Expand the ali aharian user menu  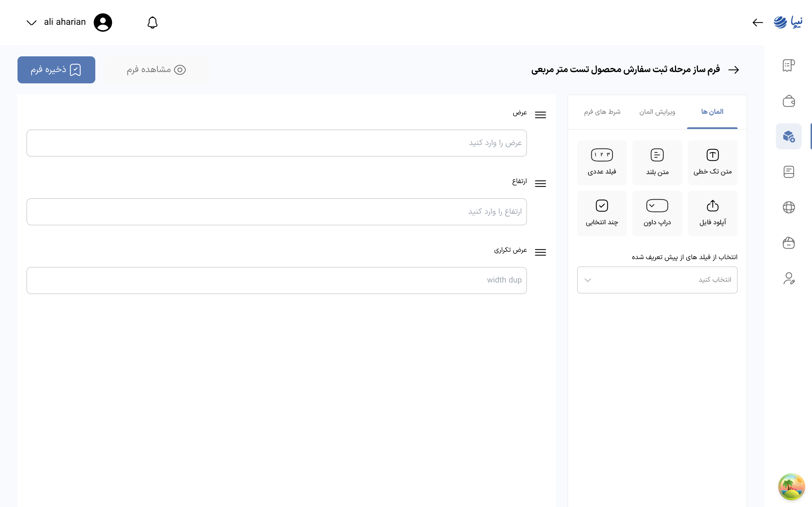tap(32, 23)
